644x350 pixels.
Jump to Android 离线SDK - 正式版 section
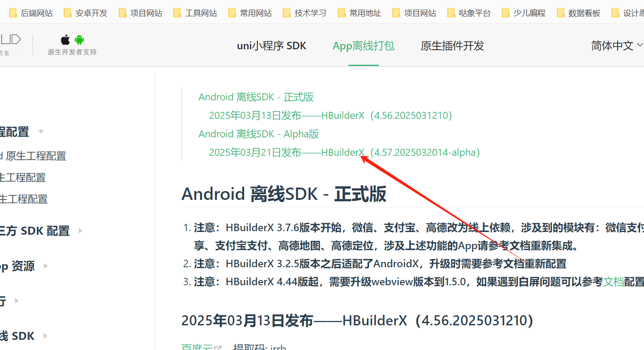(256, 97)
